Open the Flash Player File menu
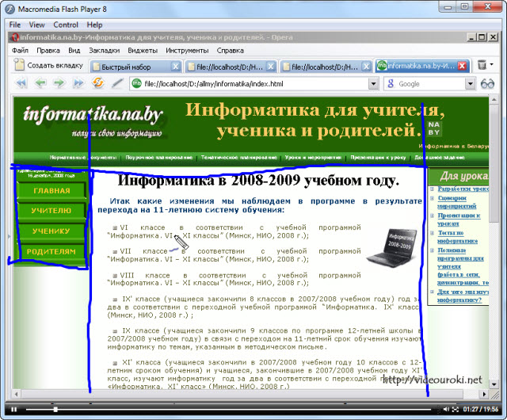This screenshot has height=420, width=507. [15, 25]
